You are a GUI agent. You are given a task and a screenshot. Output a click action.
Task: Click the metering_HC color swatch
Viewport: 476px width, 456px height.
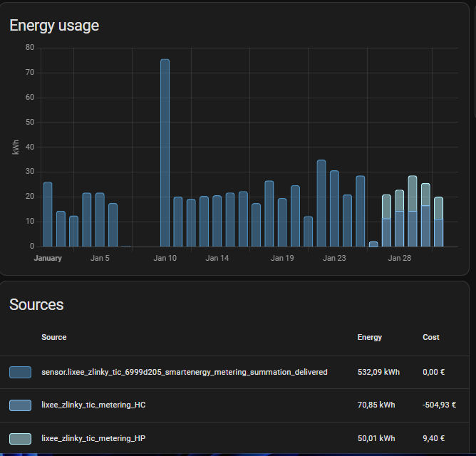(x=21, y=405)
